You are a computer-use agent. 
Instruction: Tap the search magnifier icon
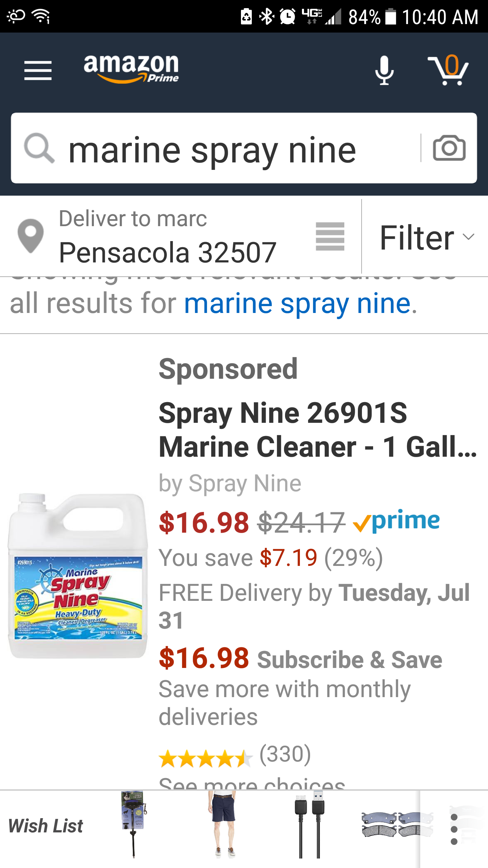[39, 148]
